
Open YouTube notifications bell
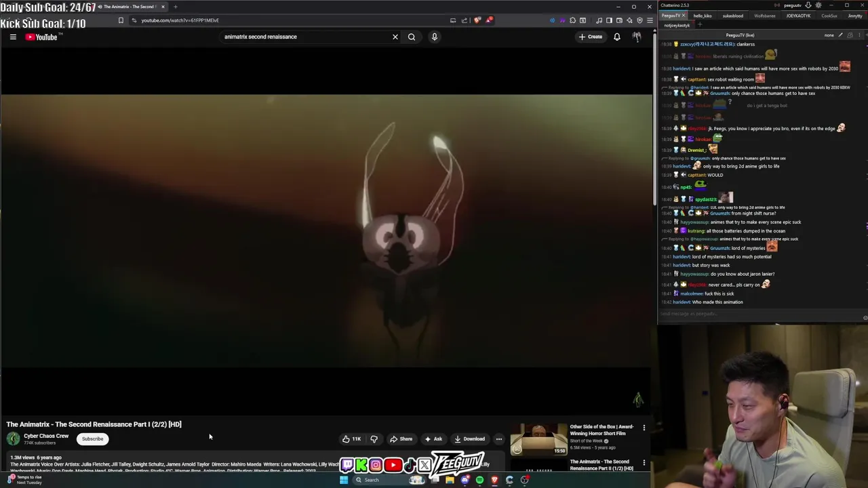coord(617,37)
